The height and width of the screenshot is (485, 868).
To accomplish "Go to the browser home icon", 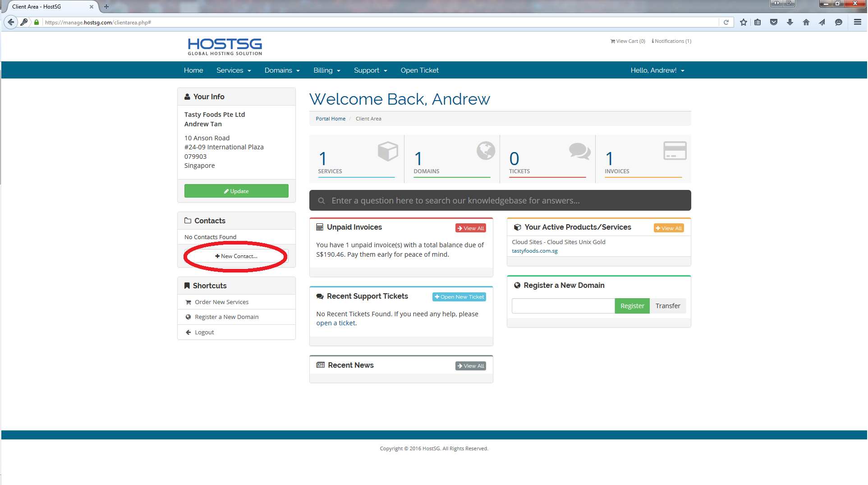I will pyautogui.click(x=806, y=22).
